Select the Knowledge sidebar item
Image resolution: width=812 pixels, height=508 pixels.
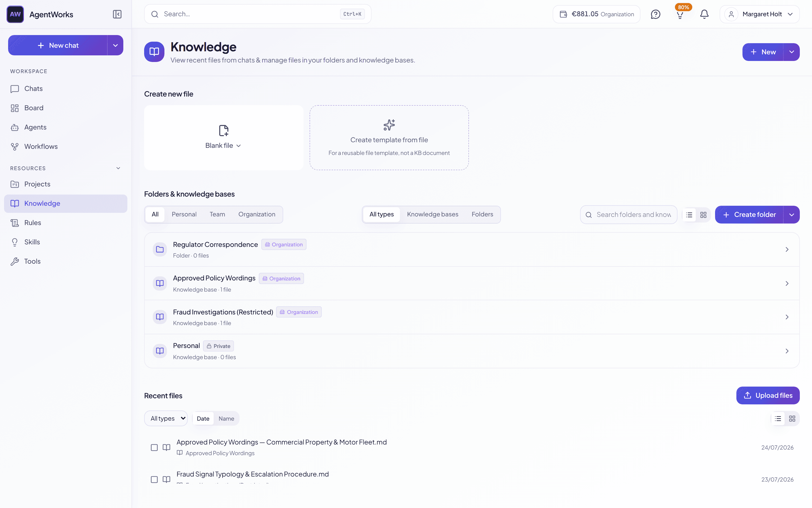tap(66, 204)
